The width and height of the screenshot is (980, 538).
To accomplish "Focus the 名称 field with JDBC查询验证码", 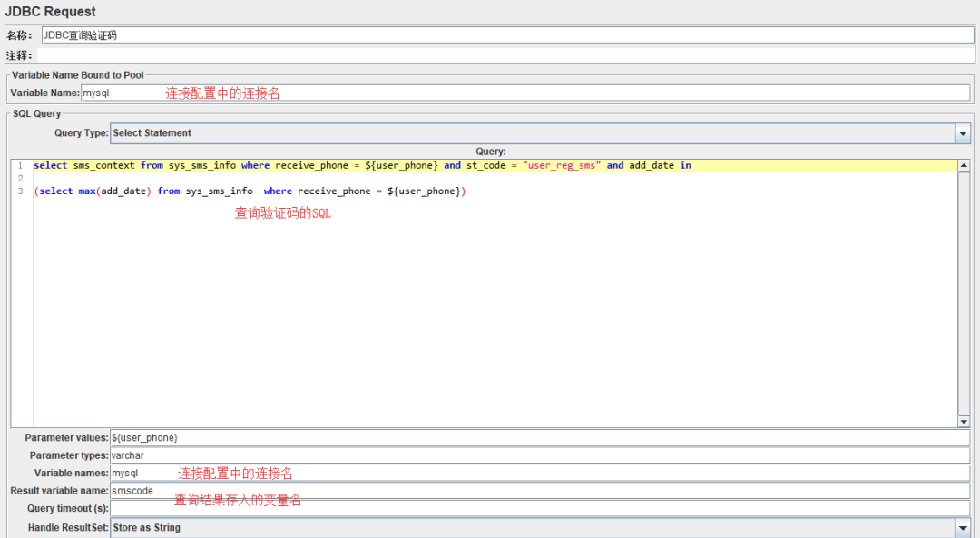I will click(x=507, y=35).
